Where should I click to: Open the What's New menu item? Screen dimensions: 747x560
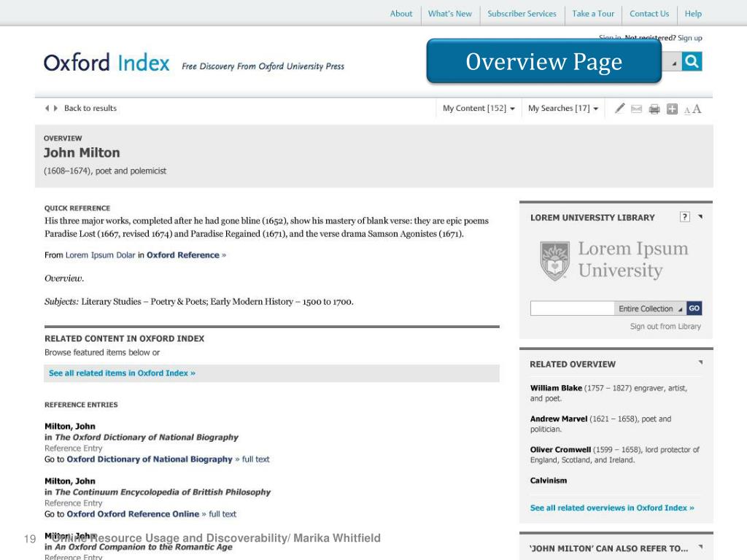(449, 14)
